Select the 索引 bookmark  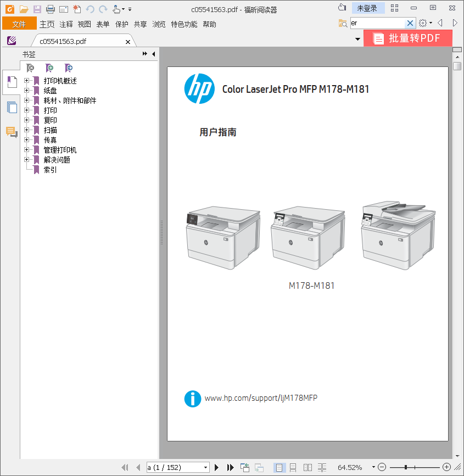point(50,170)
